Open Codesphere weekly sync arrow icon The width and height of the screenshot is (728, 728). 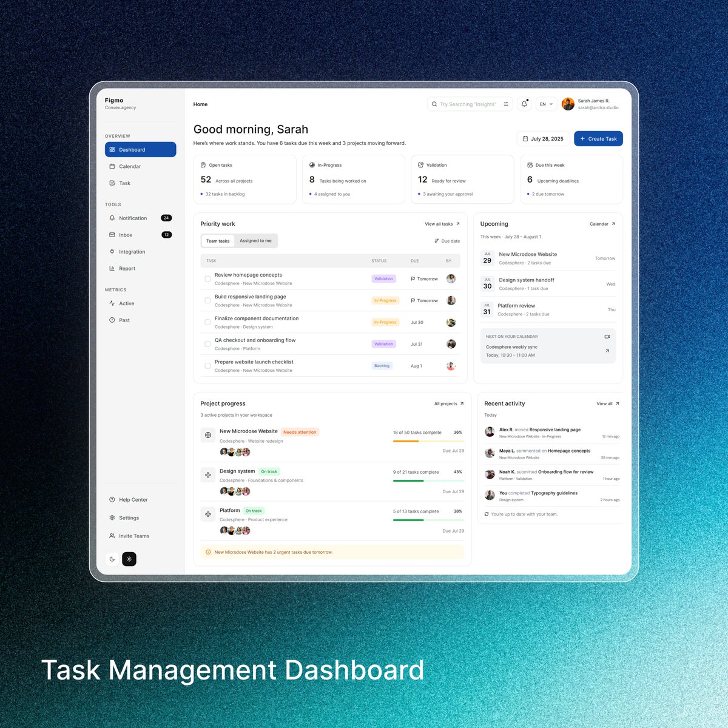(607, 351)
